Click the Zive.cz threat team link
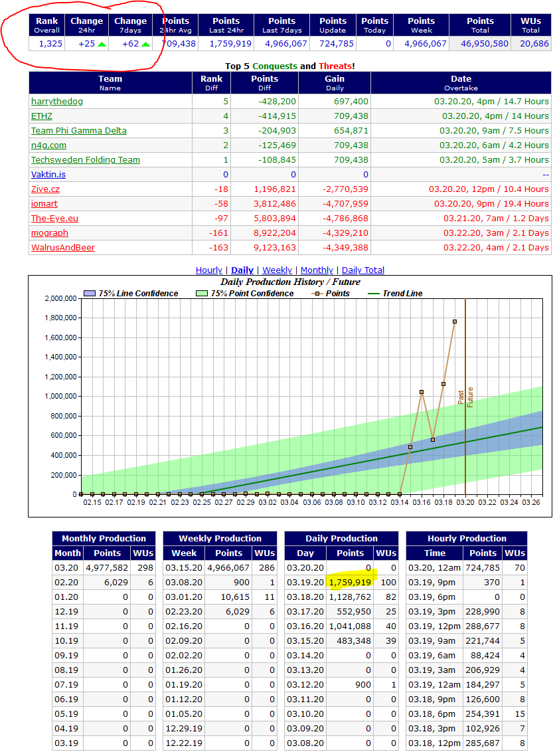Screen dimensions: 555x756 45,189
